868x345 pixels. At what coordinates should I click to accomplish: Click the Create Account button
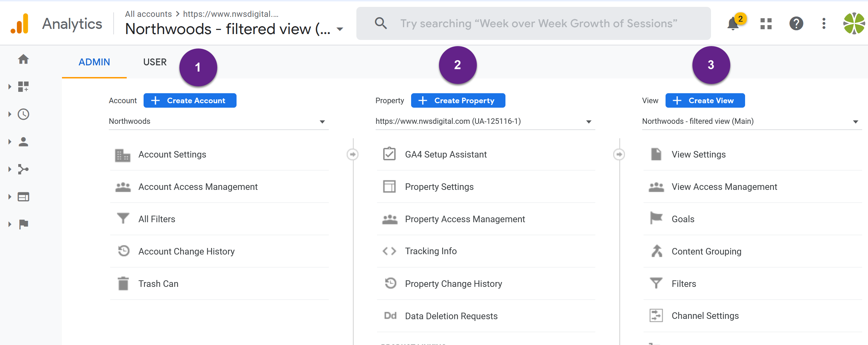190,100
